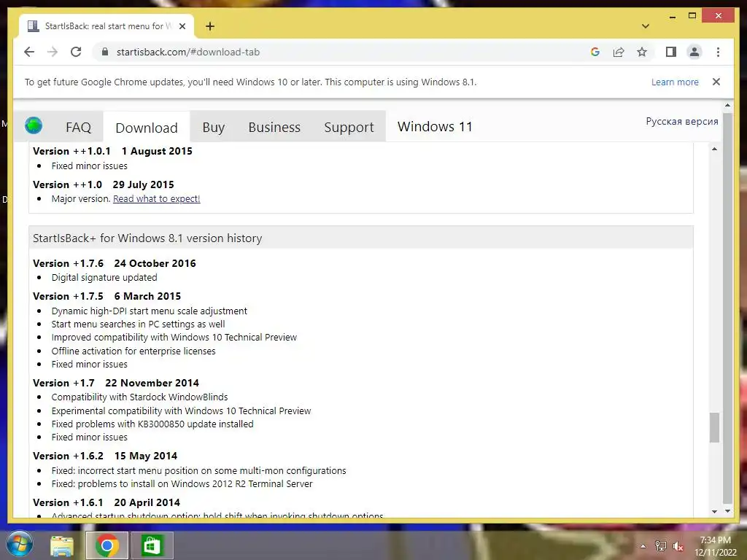Click the Version +1.6.2 heading text
The height and width of the screenshot is (560, 747).
coord(105,456)
